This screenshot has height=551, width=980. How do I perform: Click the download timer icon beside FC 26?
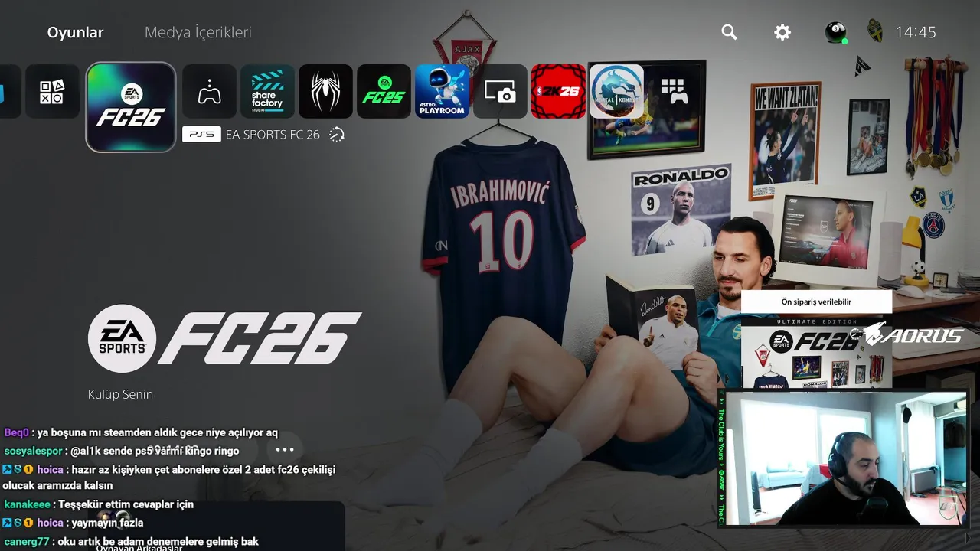(336, 135)
